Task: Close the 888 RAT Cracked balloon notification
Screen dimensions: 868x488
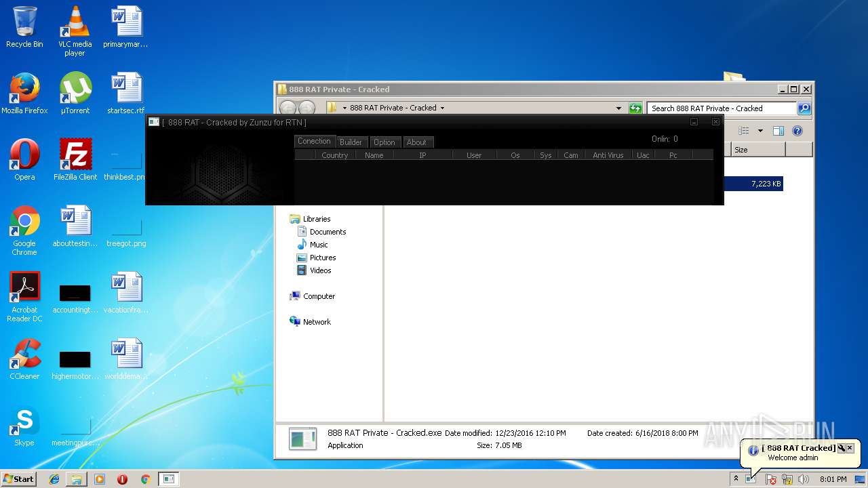Action: pyautogui.click(x=850, y=448)
